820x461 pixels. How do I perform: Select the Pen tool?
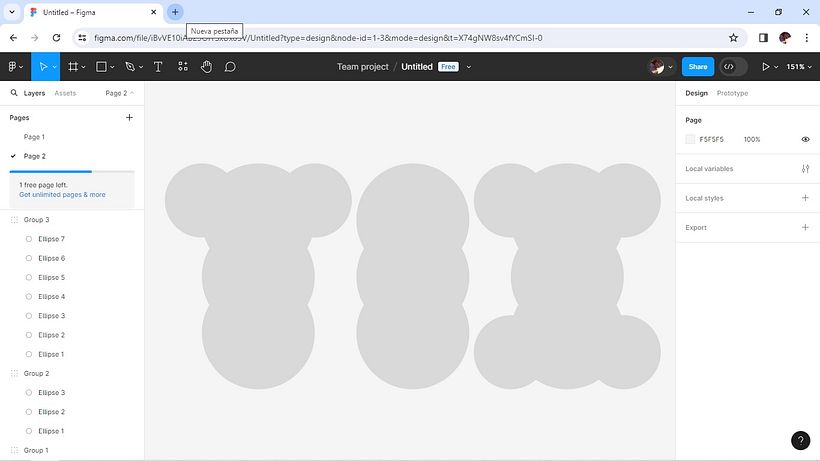pos(130,66)
